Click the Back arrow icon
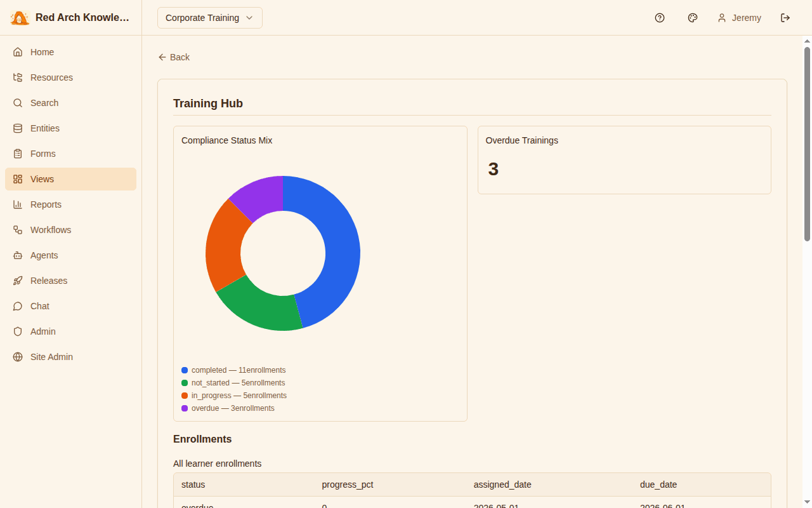812x508 pixels. click(162, 57)
